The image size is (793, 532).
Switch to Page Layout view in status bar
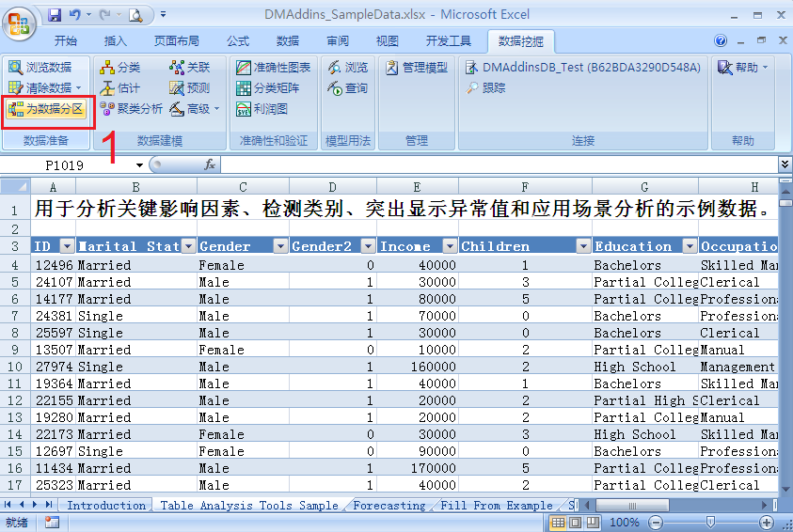[575, 523]
